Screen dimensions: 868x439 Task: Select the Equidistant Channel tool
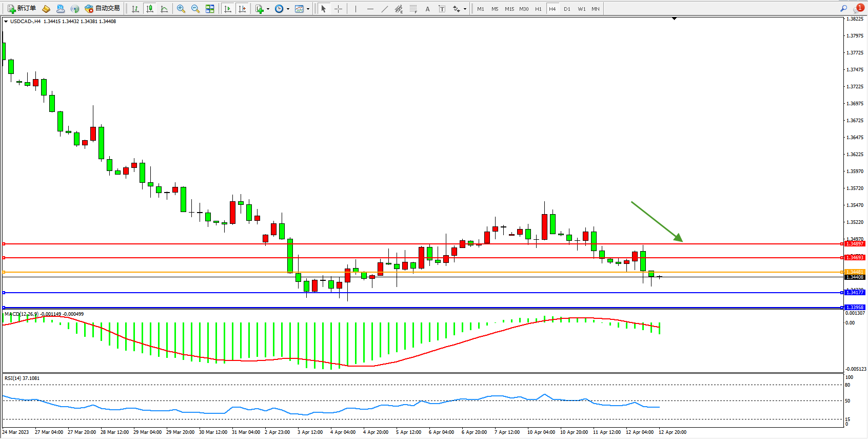point(399,9)
